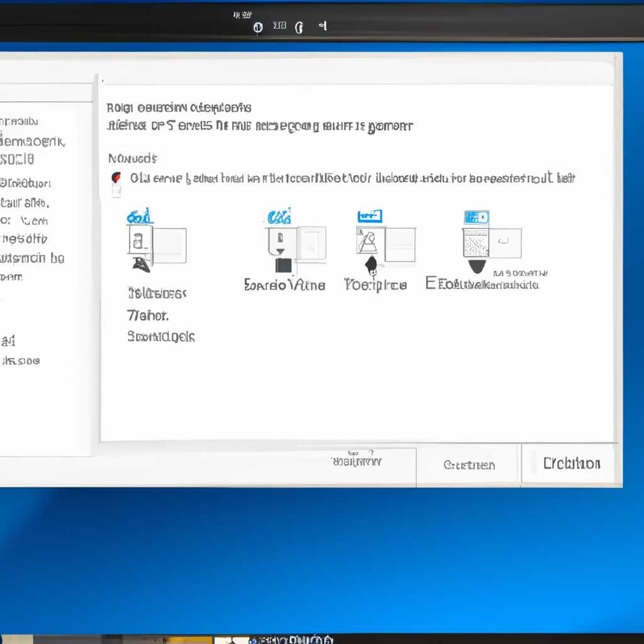Click the "Yoeiplrce" label
The width and height of the screenshot is (644, 644).
pyautogui.click(x=375, y=285)
